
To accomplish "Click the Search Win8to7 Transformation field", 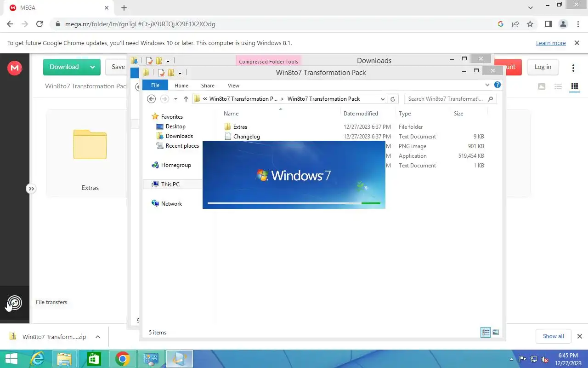I will 450,99.
